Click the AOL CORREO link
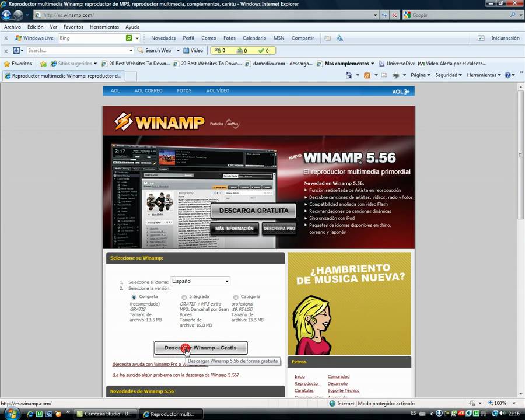 click(148, 91)
